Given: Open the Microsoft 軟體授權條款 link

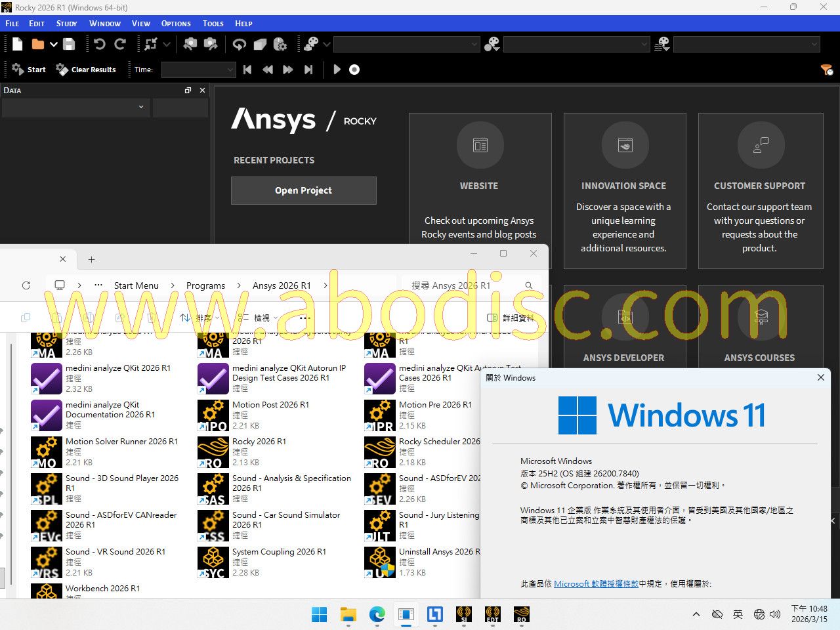Looking at the screenshot, I should pos(596,583).
